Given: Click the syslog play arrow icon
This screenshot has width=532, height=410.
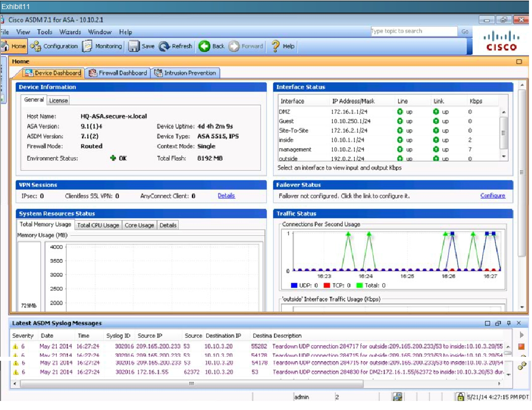Looking at the screenshot, I should (x=521, y=335).
